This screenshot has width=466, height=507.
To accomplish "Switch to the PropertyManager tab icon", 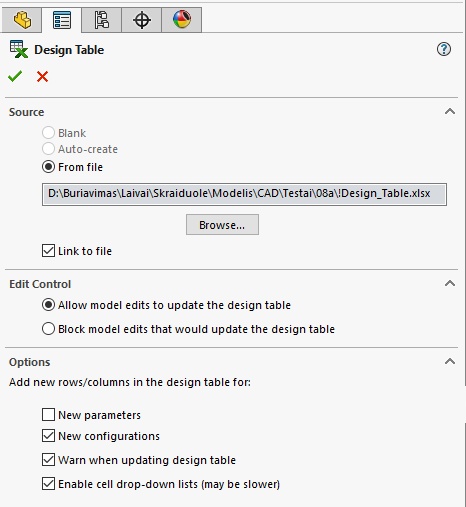I will click(62, 20).
